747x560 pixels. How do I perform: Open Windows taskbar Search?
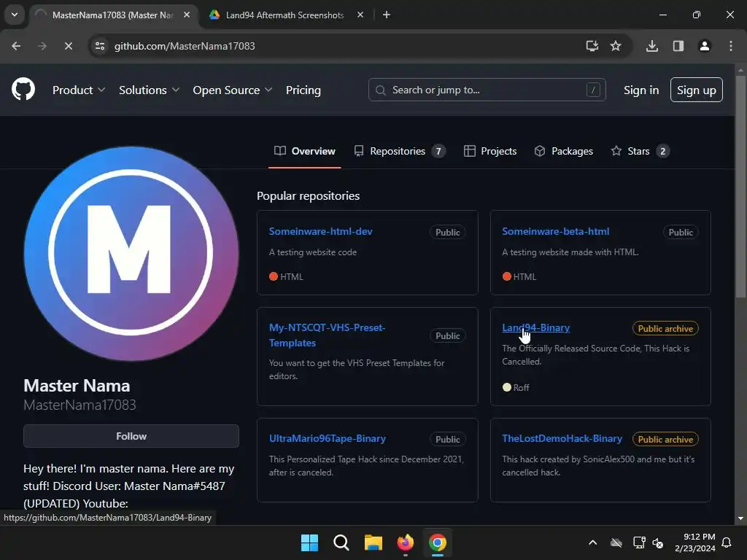click(341, 542)
